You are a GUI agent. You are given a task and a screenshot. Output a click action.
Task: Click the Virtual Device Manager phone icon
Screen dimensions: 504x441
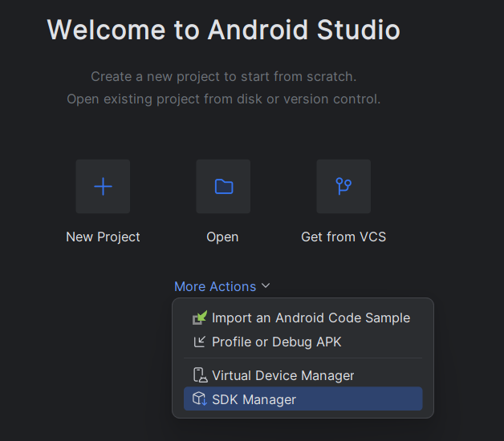click(x=200, y=375)
